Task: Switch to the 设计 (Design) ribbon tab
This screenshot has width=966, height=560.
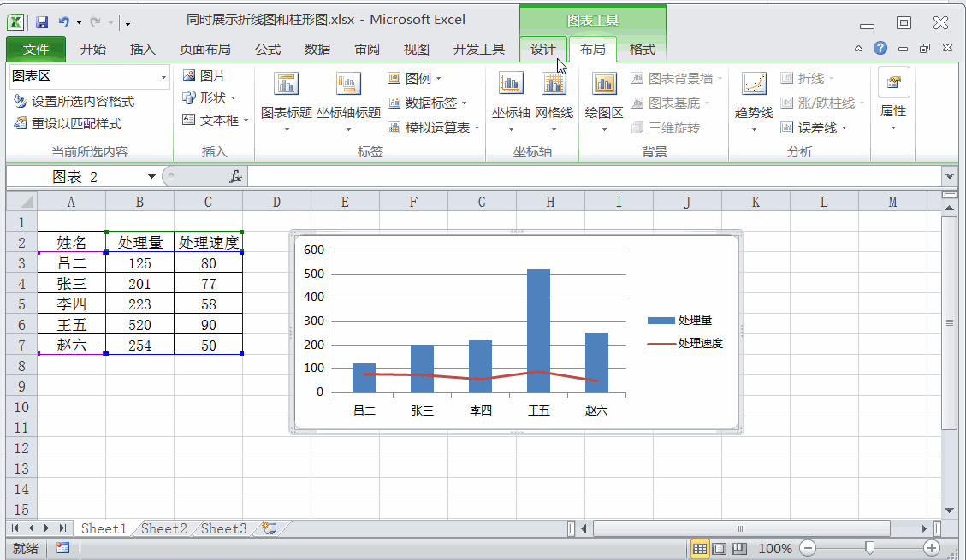Action: point(543,50)
